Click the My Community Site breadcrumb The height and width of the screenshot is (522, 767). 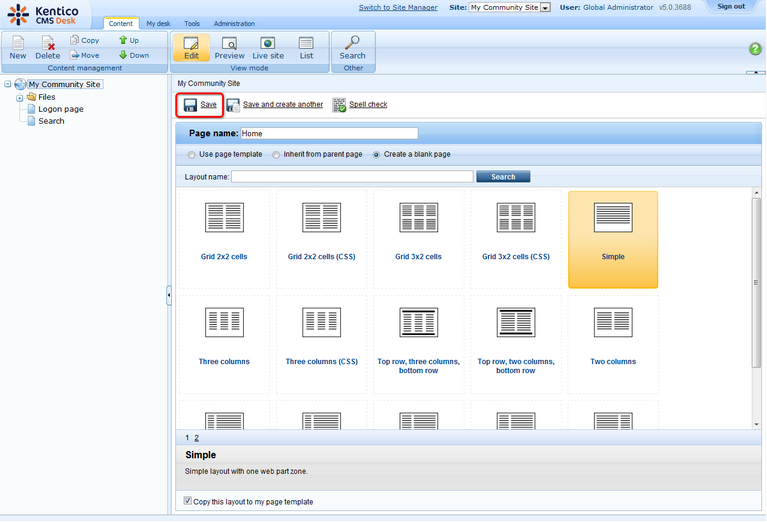(x=208, y=84)
